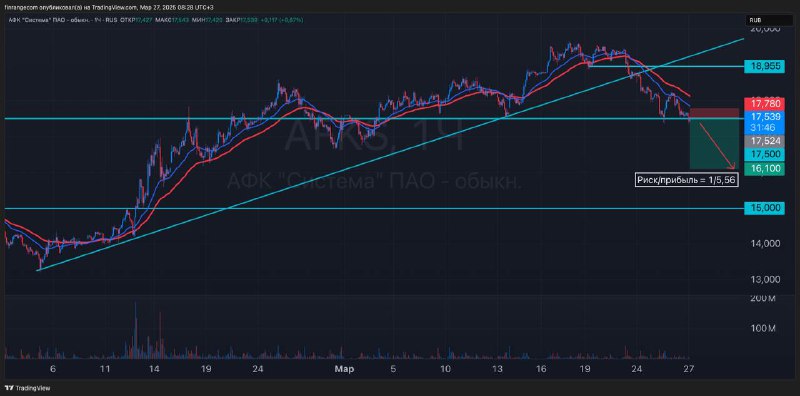Select the 15,000 horizontal level label

pyautogui.click(x=763, y=208)
